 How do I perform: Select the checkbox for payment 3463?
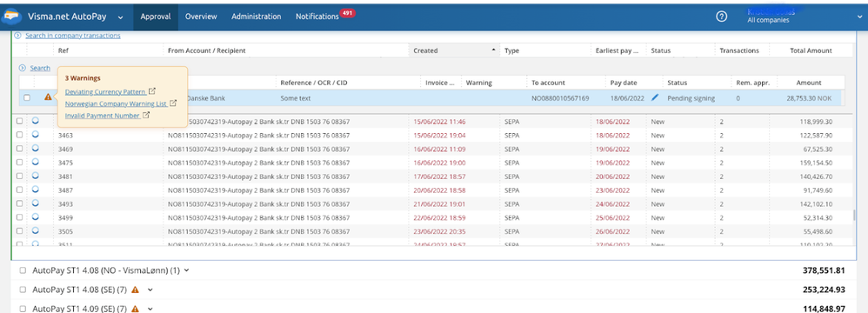[x=19, y=135]
